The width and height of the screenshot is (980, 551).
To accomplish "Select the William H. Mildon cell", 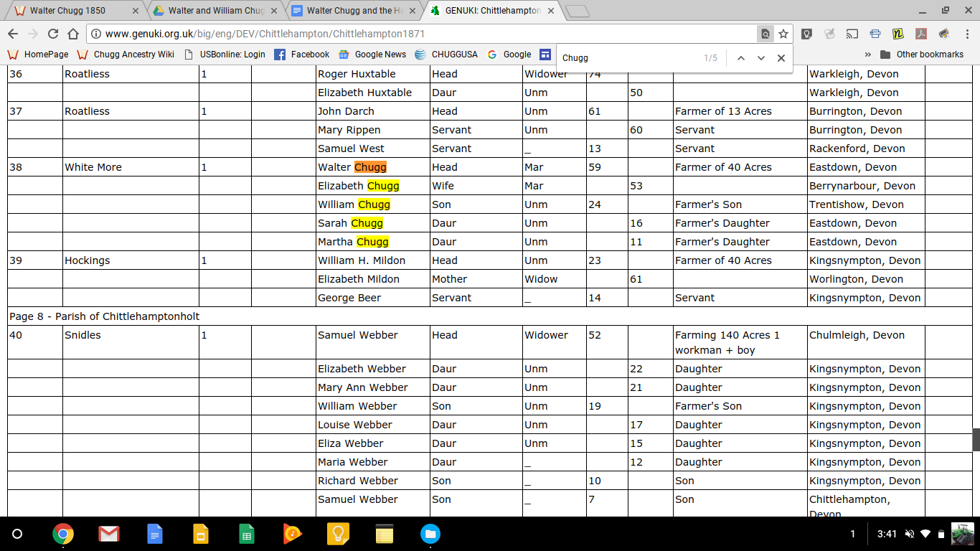I will tap(373, 260).
